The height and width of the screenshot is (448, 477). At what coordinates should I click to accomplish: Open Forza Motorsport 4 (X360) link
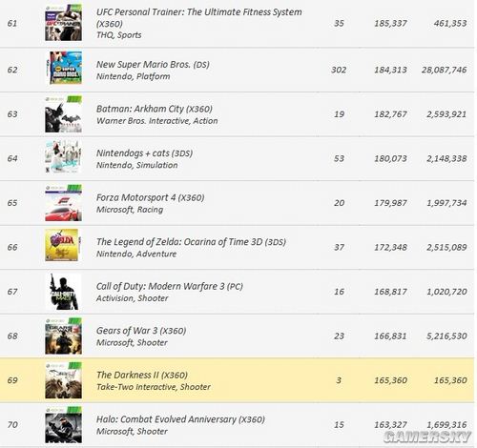[x=150, y=197]
